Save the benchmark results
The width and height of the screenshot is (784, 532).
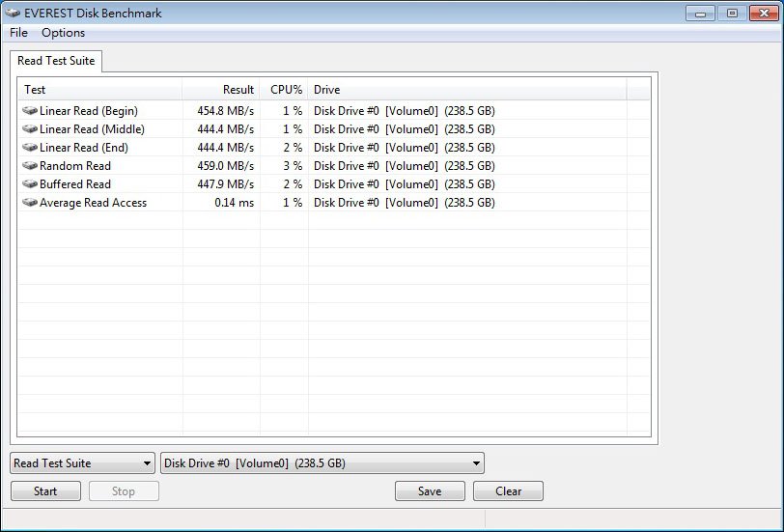(430, 491)
